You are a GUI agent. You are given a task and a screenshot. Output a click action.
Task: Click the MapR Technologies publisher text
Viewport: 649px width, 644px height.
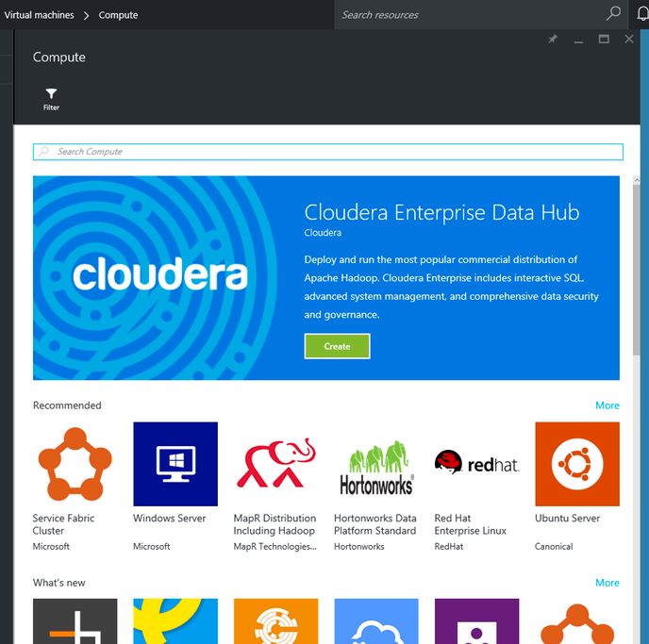(x=275, y=546)
